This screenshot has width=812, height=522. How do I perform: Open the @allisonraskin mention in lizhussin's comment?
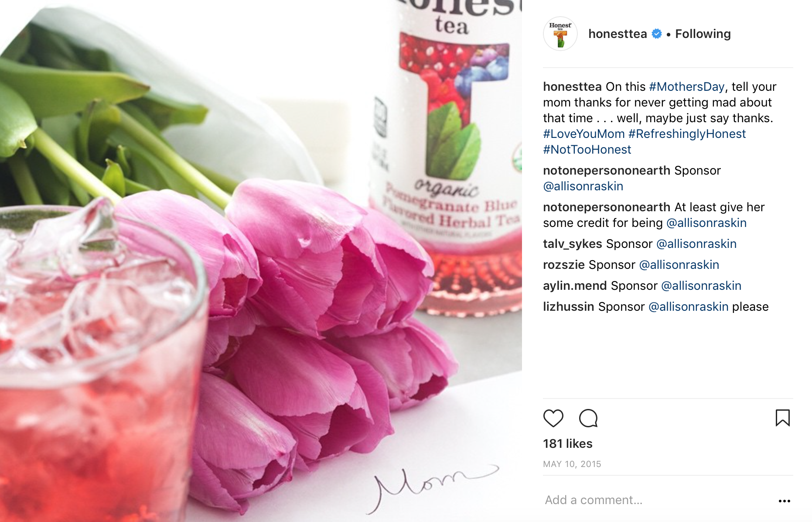click(688, 306)
